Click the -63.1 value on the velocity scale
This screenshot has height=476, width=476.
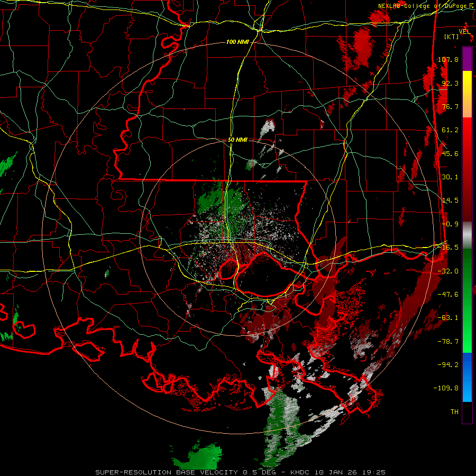pos(448,318)
